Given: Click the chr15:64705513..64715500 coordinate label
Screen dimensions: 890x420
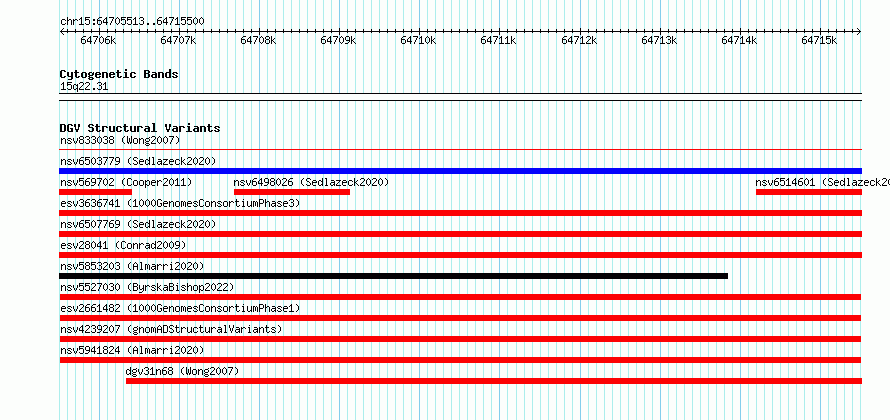Looking at the screenshot, I should 132,22.
